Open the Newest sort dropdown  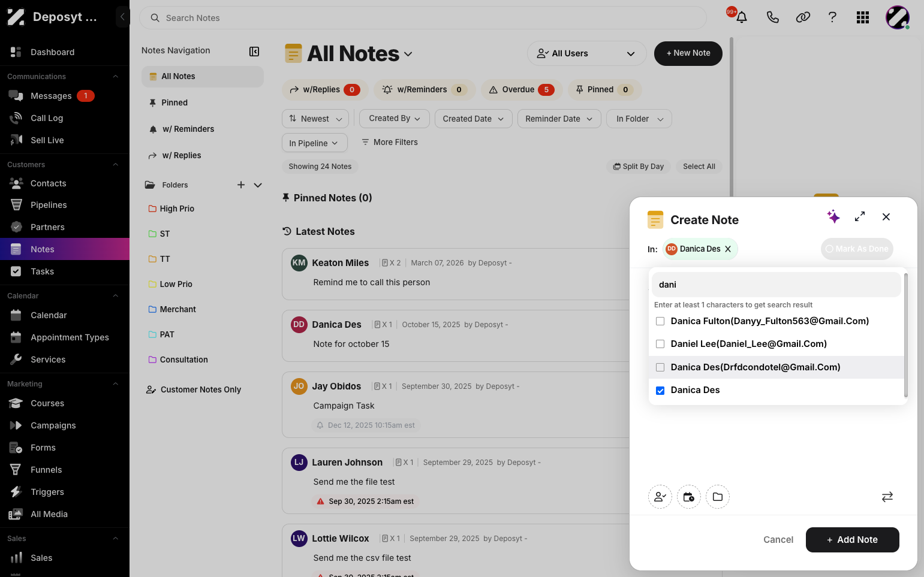tap(315, 119)
